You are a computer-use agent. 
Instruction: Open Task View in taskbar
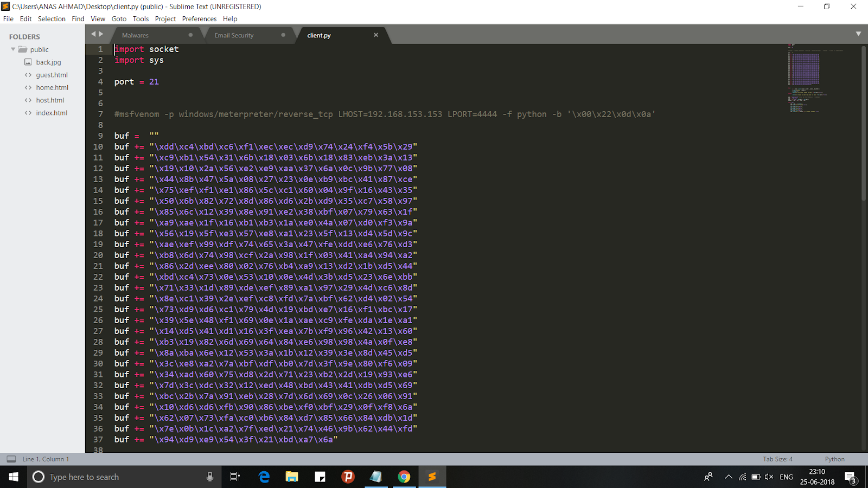click(235, 477)
